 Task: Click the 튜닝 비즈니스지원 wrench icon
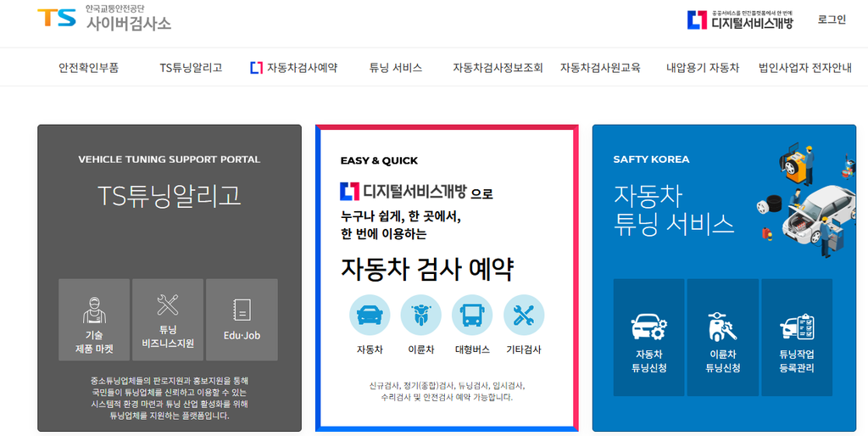point(168,305)
